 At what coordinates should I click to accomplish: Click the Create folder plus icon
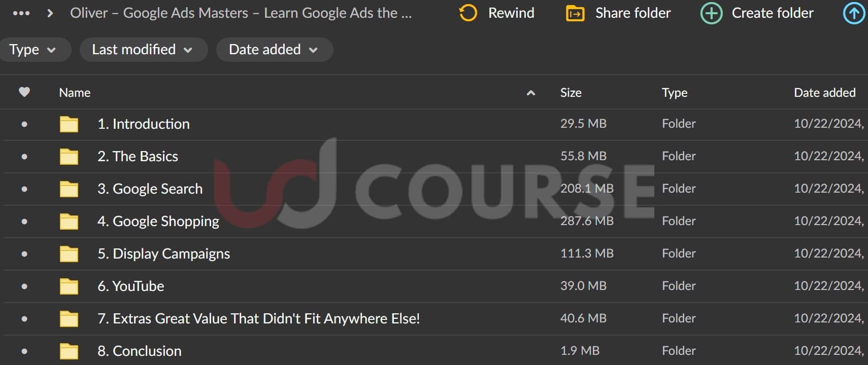711,13
